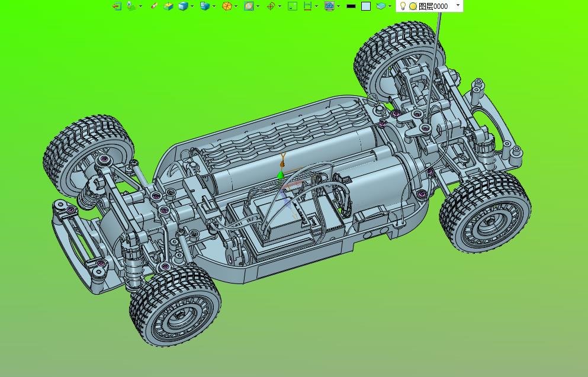588x377 pixels.
Task: Open the view-orientation dropdown arrow
Action: point(214,6)
